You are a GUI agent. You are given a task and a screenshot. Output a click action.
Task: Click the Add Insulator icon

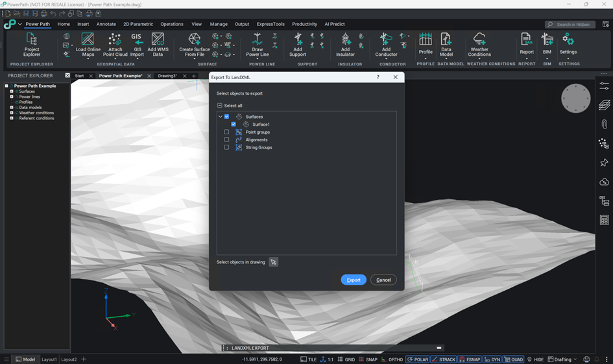[x=345, y=40]
